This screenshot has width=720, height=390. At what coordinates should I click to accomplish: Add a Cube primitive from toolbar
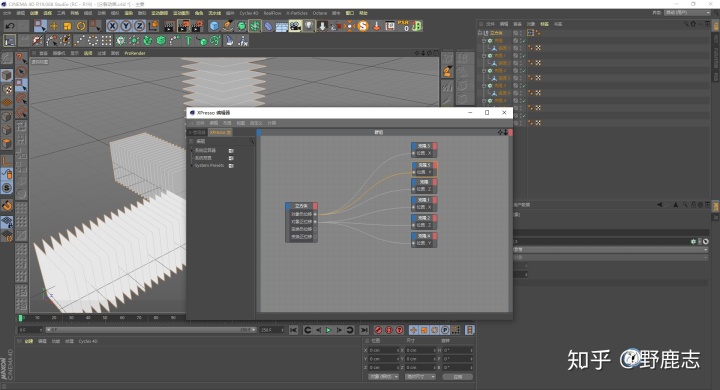click(214, 26)
